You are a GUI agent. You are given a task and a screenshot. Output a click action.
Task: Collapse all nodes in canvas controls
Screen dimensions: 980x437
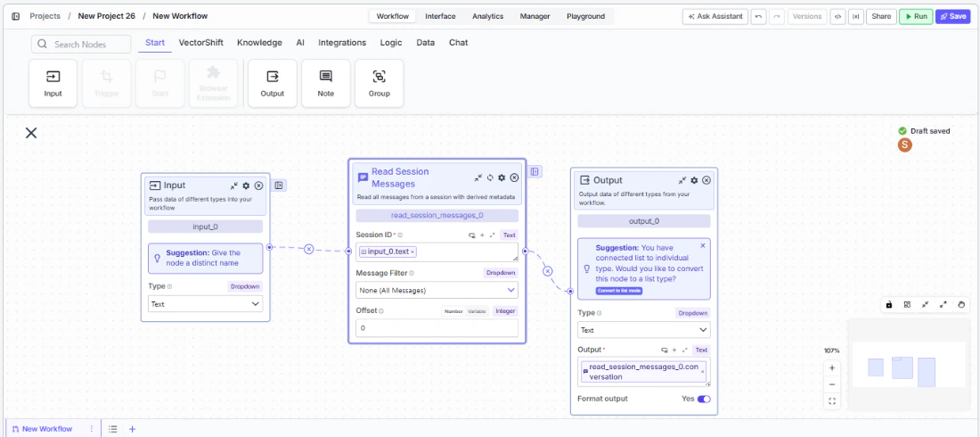(925, 305)
